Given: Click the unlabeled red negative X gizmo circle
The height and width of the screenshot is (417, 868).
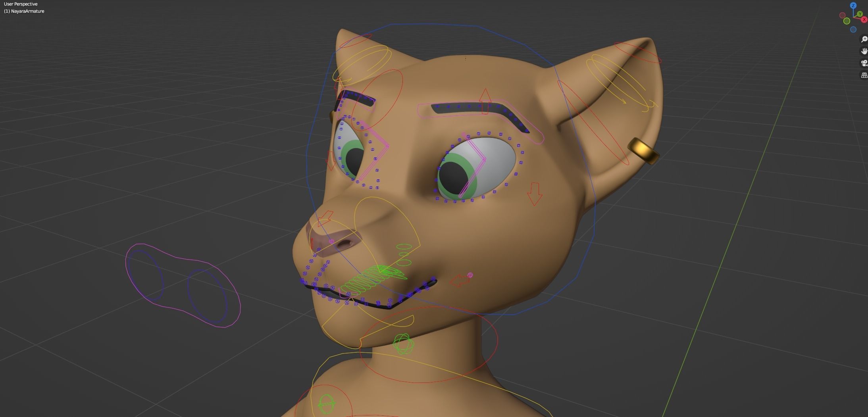Looking at the screenshot, I should point(842,15).
